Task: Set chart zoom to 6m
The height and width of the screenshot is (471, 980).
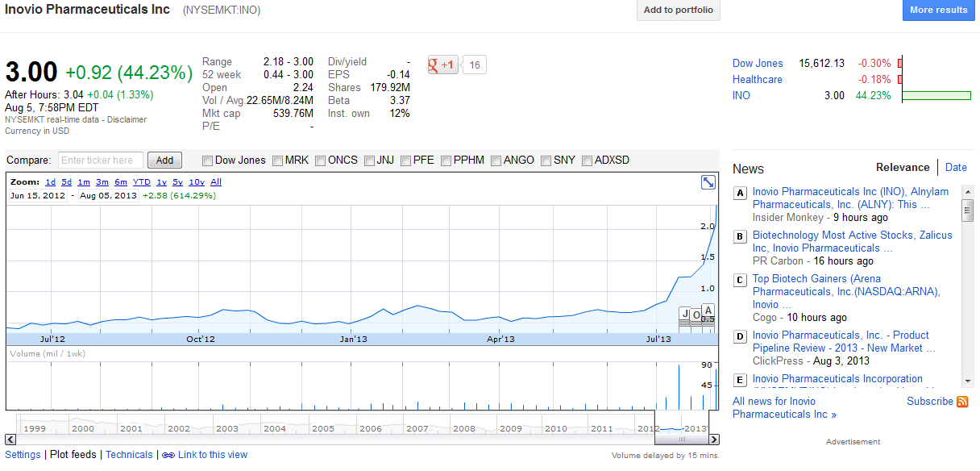Action: point(120,182)
